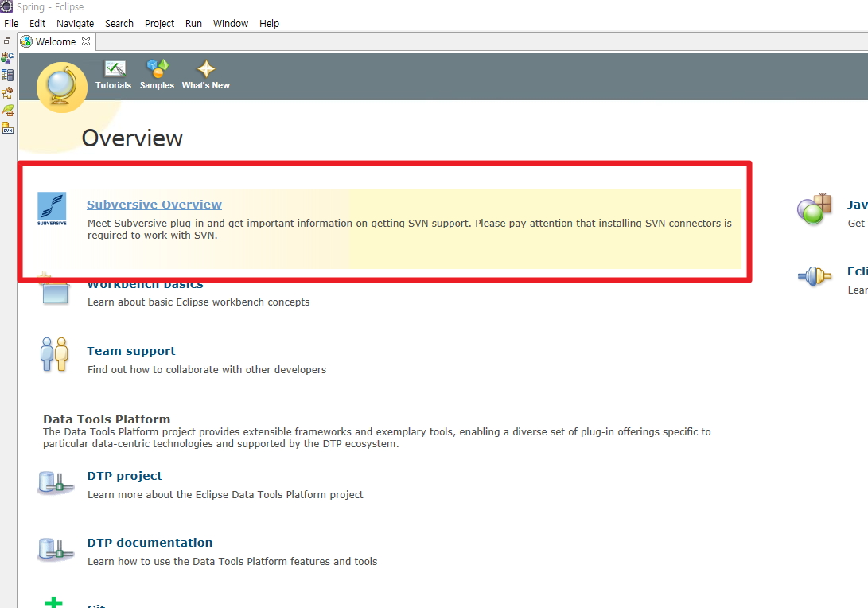Click 'Learn how to use the Data Tools' text
Image resolution: width=868 pixels, height=608 pixels.
[232, 562]
